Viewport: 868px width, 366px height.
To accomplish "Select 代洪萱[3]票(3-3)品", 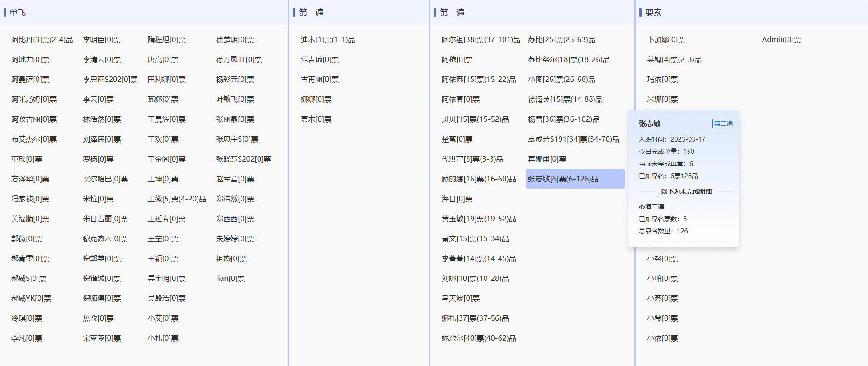I will pos(472,159).
